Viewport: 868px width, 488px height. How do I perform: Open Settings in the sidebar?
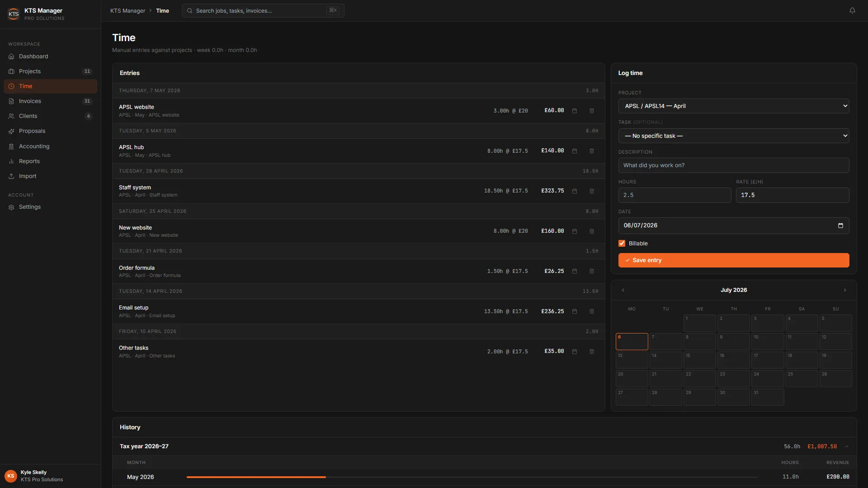(50, 207)
